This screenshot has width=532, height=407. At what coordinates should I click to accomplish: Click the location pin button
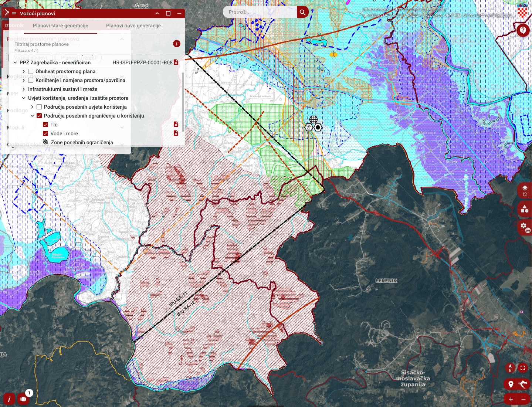coord(511,384)
